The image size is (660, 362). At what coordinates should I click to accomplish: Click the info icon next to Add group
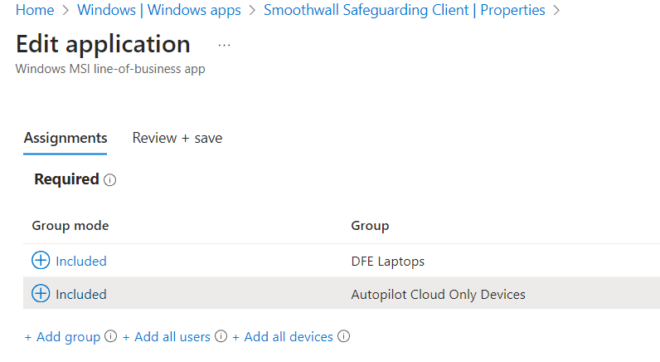pos(111,336)
